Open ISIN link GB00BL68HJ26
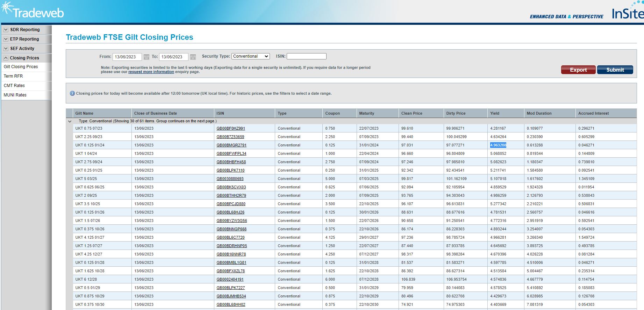The height and width of the screenshot is (310, 644). tap(230, 212)
